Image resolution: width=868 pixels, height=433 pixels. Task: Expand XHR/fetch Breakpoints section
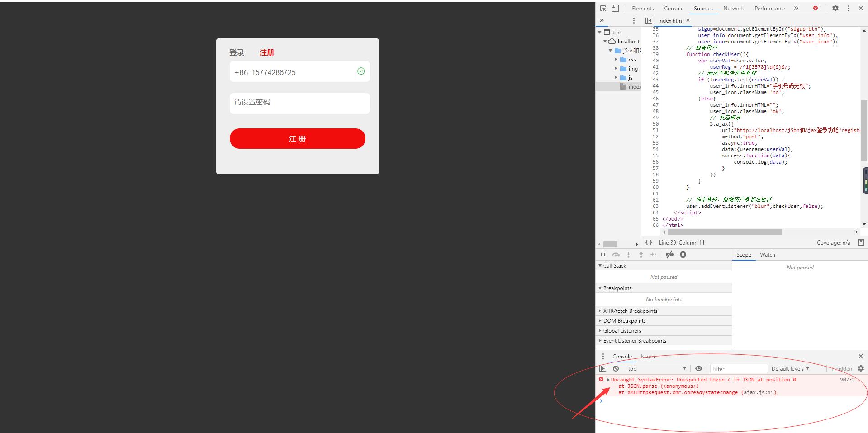664,311
